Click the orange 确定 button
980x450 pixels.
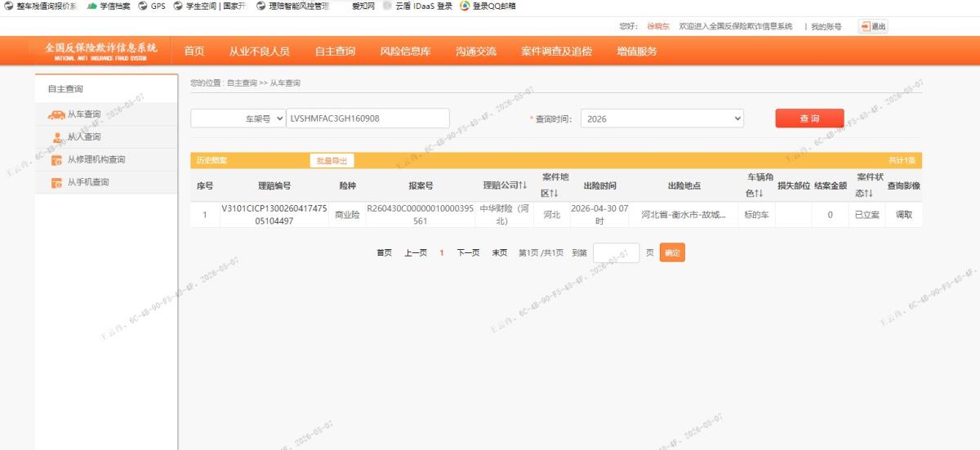(x=672, y=252)
